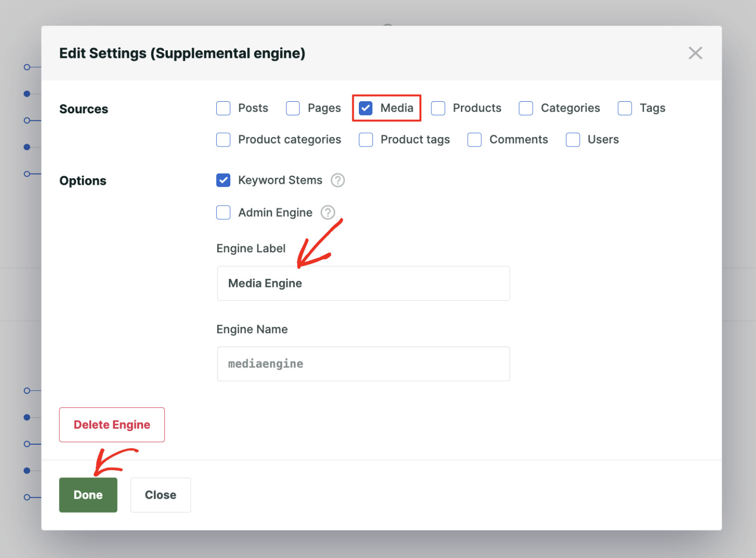Open help for Admin Engine option
This screenshot has height=558, width=756.
(328, 213)
